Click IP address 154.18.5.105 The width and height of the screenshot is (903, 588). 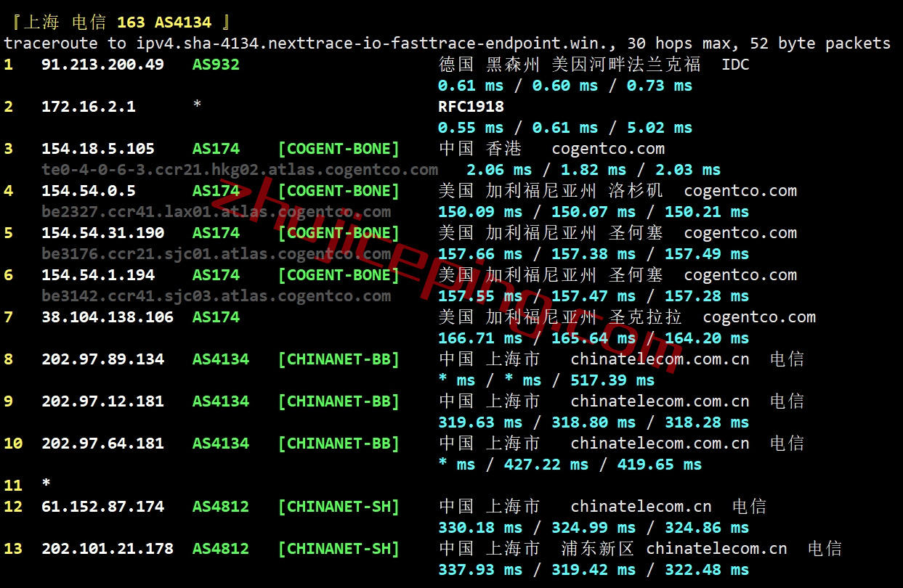98,149
